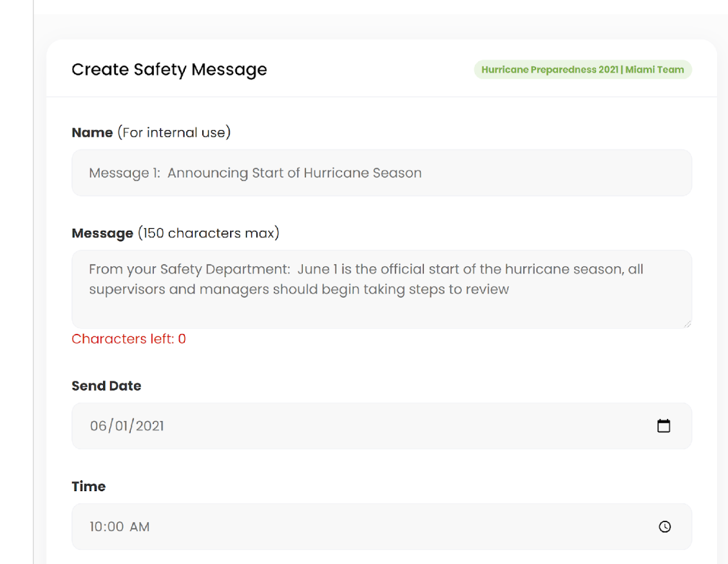This screenshot has width=728, height=564.
Task: Click the Create Safety Message heading
Action: pyautogui.click(x=169, y=69)
